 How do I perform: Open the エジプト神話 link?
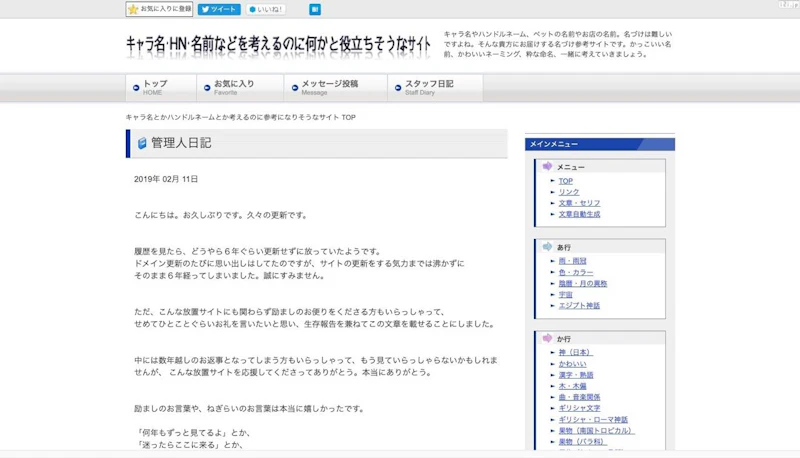coord(579,306)
